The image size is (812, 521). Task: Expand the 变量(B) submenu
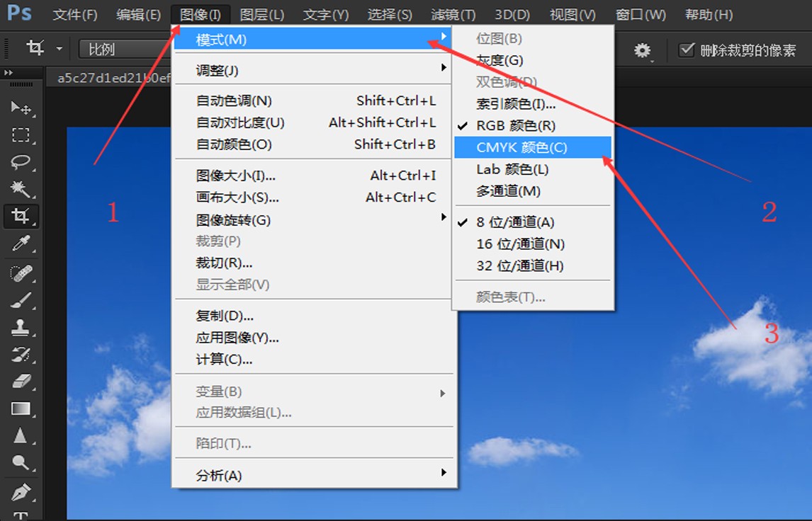pos(313,391)
